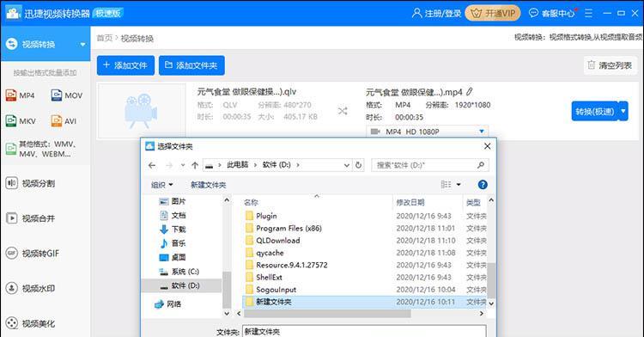Open other formats WMV, M4V, WEBM
The height and width of the screenshot is (337, 644).
point(41,149)
